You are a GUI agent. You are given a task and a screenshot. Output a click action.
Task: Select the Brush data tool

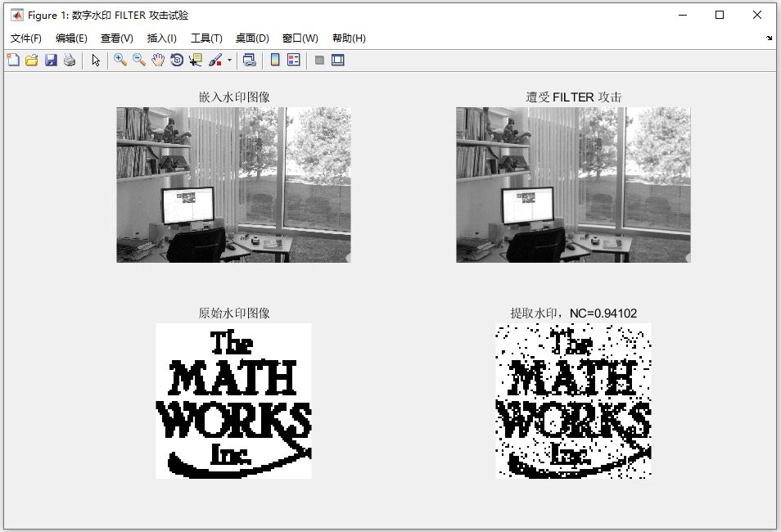point(215,61)
